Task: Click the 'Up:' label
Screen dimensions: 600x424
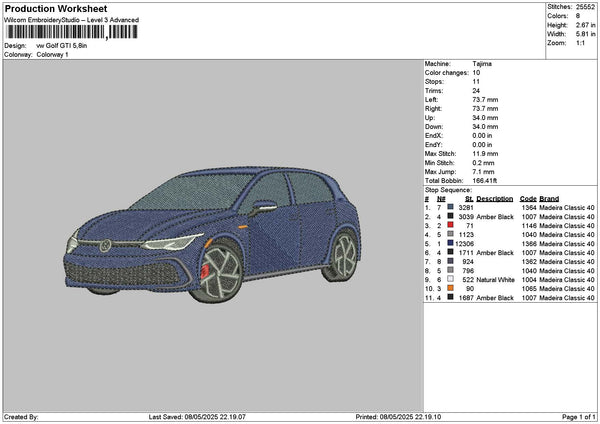Action: click(x=429, y=118)
